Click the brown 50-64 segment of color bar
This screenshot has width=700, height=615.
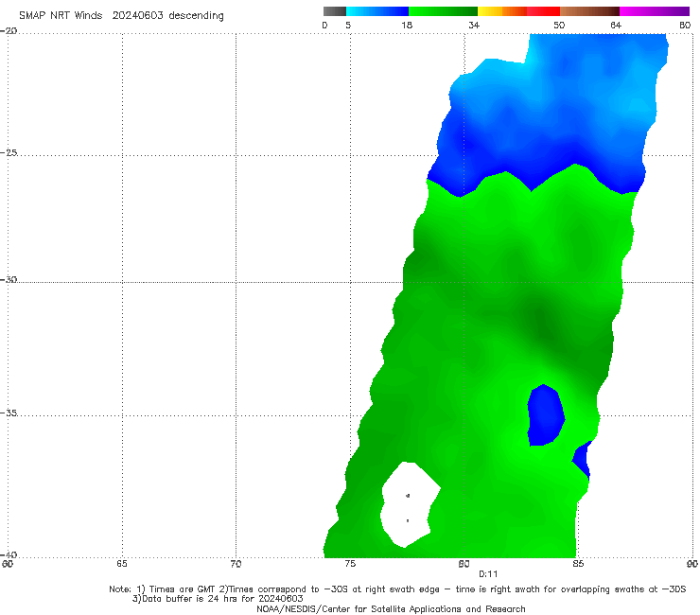point(589,11)
